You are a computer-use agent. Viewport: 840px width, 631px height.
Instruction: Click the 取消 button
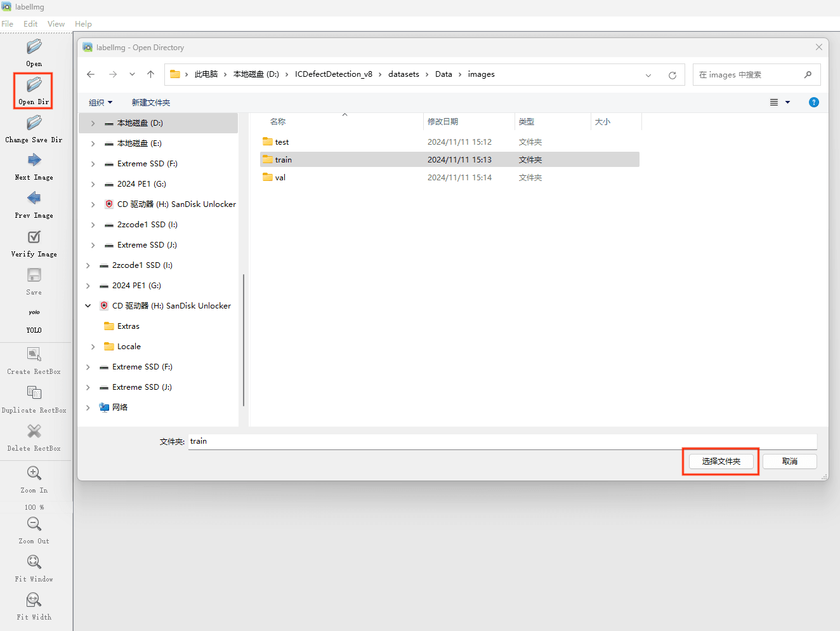click(789, 462)
